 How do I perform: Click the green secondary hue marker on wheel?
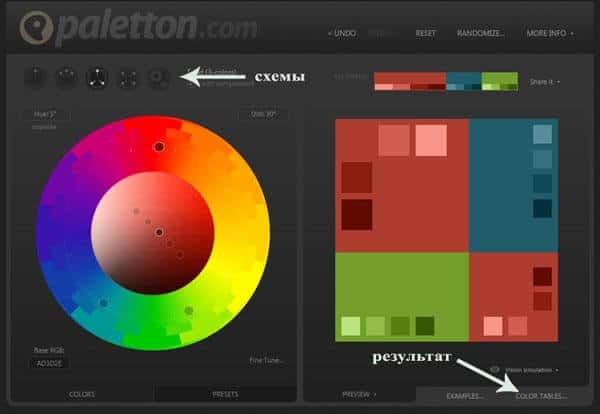pos(189,310)
